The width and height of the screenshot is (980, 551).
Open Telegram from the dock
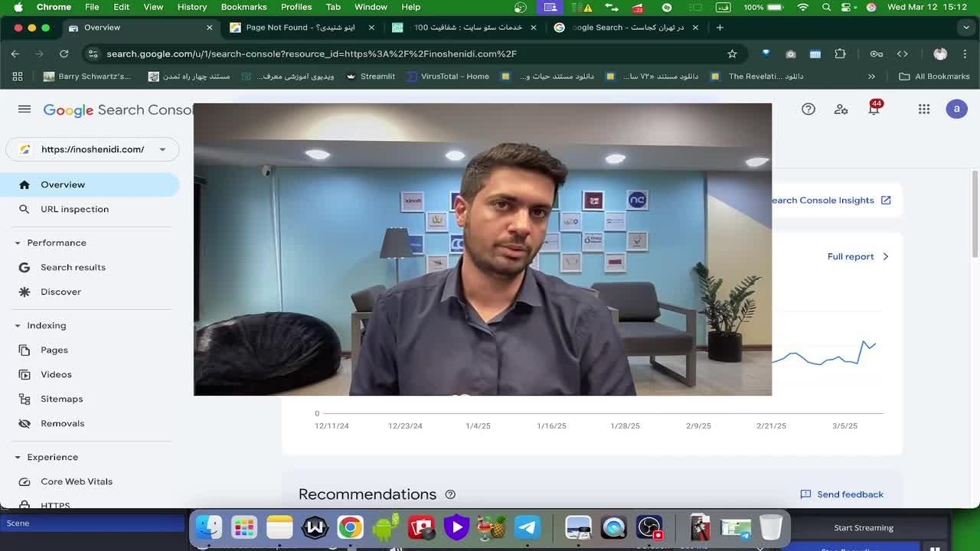point(527,527)
